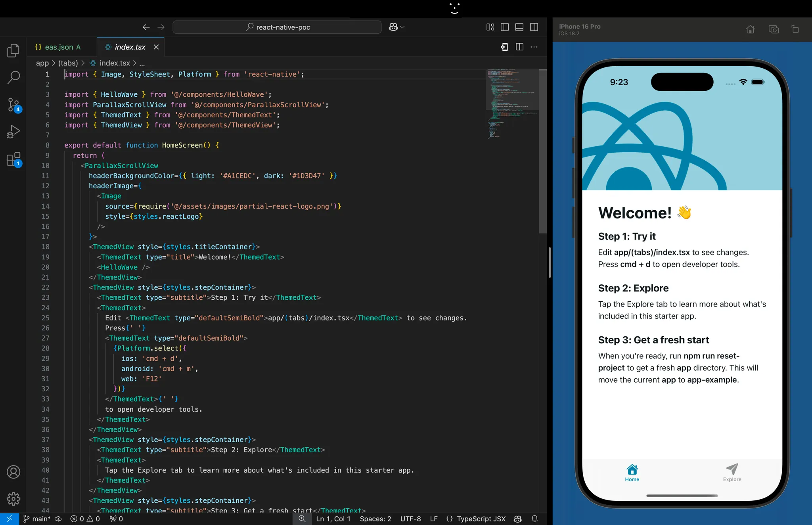This screenshot has height=525, width=812.
Task: Toggle the bottom panel layout button
Action: pyautogui.click(x=519, y=27)
